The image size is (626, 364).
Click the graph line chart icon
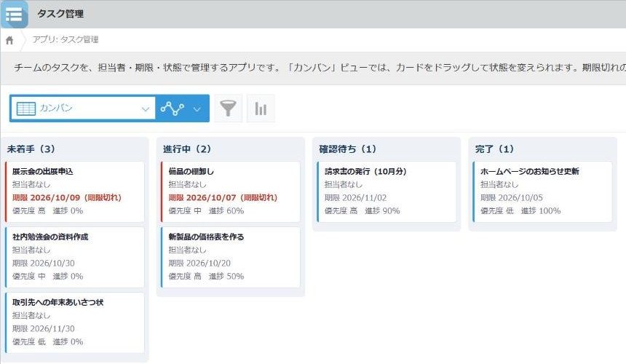point(172,108)
